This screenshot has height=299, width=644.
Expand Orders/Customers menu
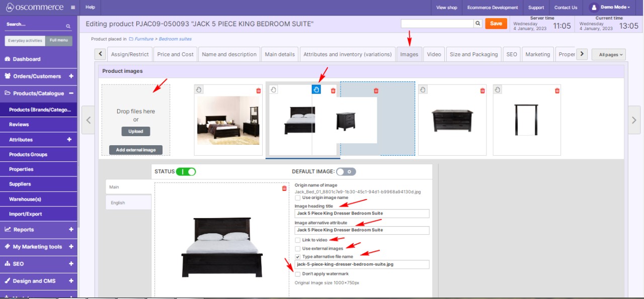(71, 76)
